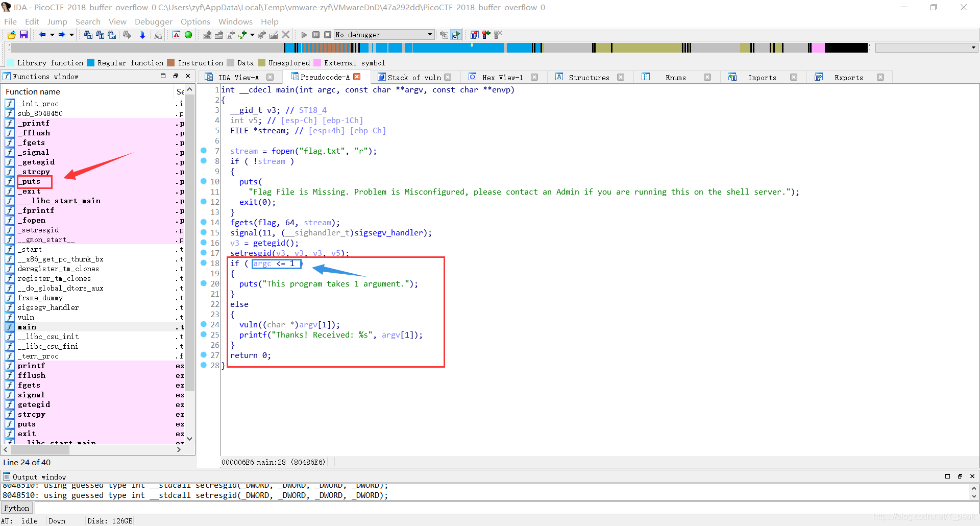The image size is (980, 526).
Task: Expand the green plus icon dropdown arrow
Action: tap(252, 35)
